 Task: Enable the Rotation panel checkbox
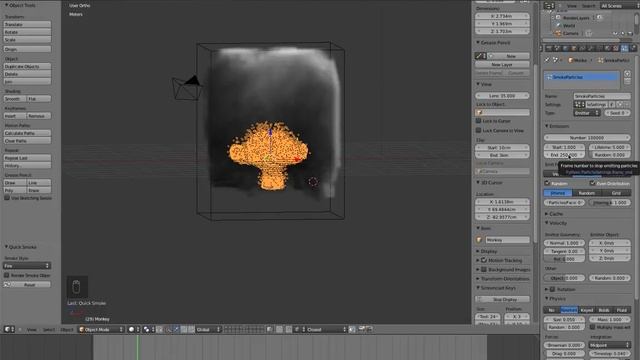click(552, 289)
